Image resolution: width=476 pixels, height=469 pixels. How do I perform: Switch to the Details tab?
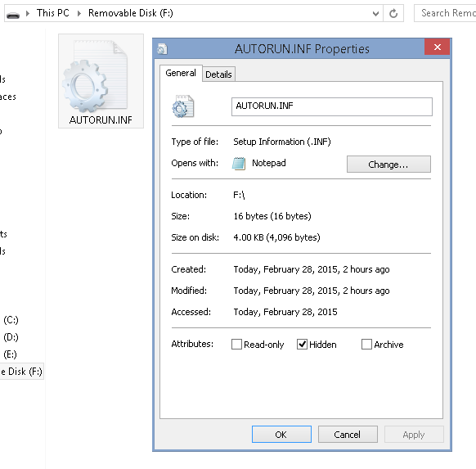(x=218, y=74)
